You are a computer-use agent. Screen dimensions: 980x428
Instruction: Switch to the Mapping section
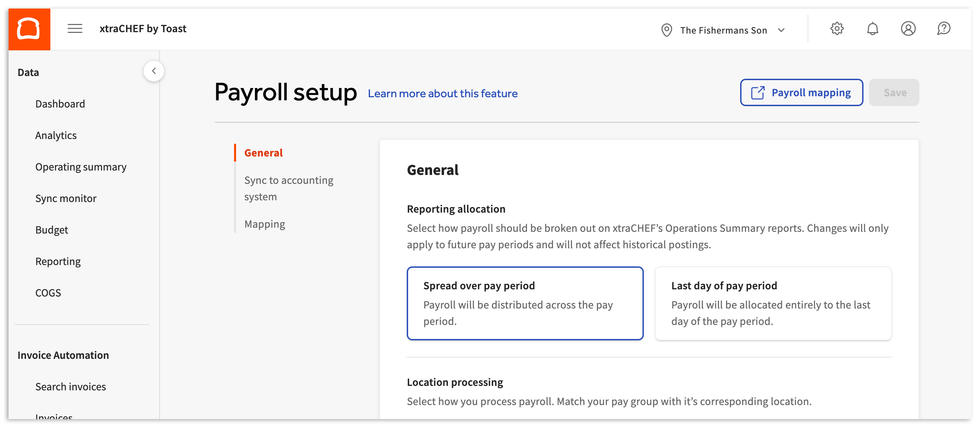(x=265, y=224)
